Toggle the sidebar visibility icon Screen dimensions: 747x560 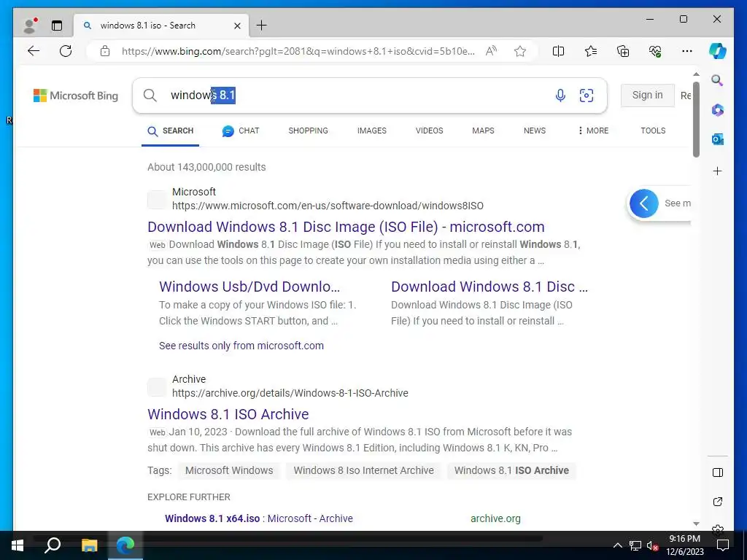(x=718, y=472)
